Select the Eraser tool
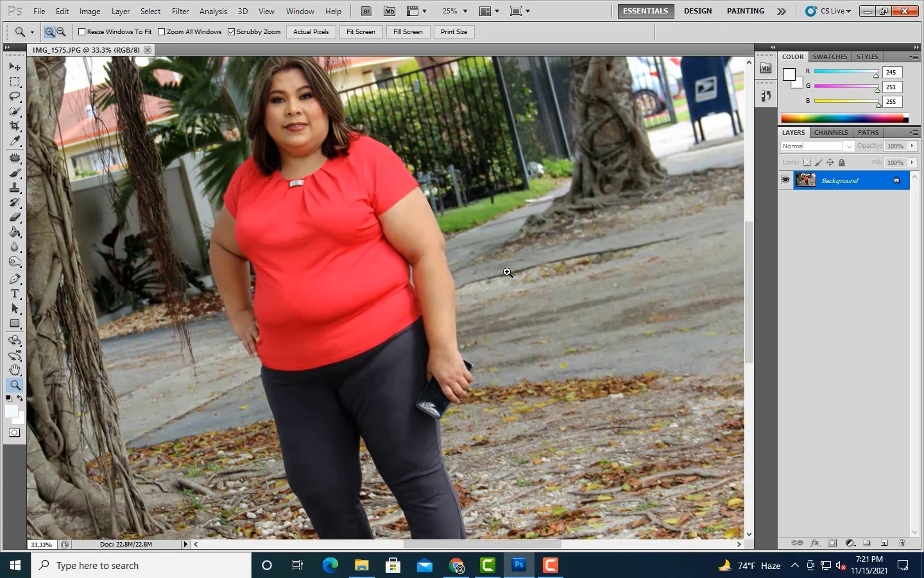The image size is (924, 578). 15,217
